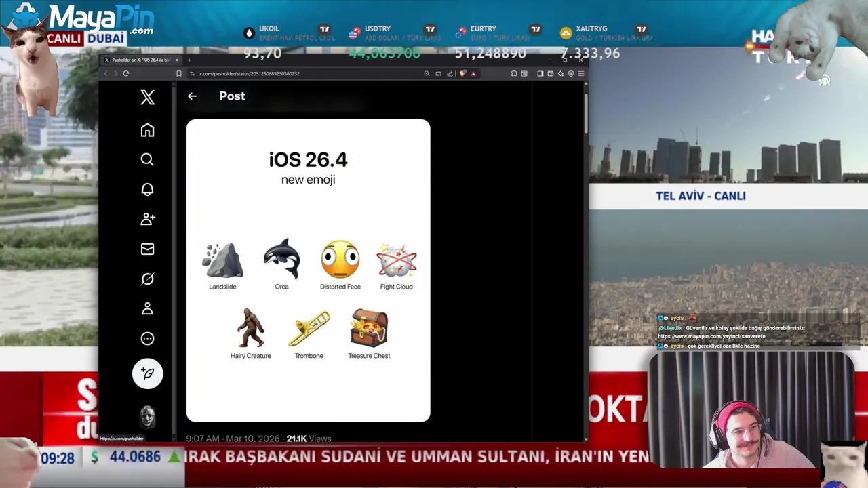Open the browser hamburger menu
The image size is (868, 488).
click(x=581, y=73)
